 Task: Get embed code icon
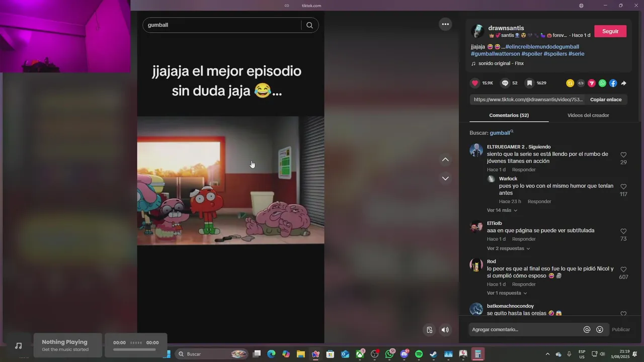click(x=581, y=83)
